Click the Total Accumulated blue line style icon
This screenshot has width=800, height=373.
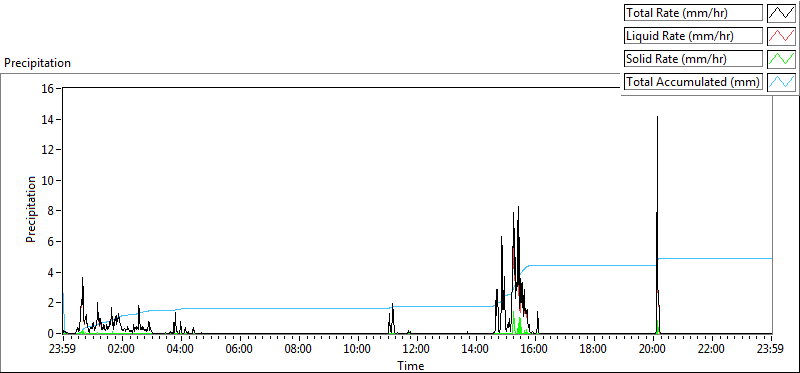coord(781,81)
